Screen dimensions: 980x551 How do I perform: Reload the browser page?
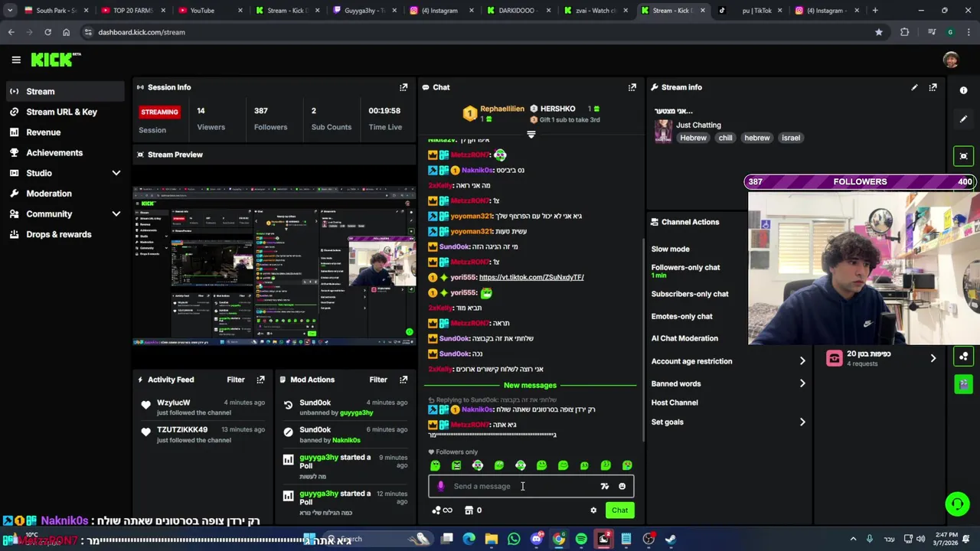tap(47, 32)
